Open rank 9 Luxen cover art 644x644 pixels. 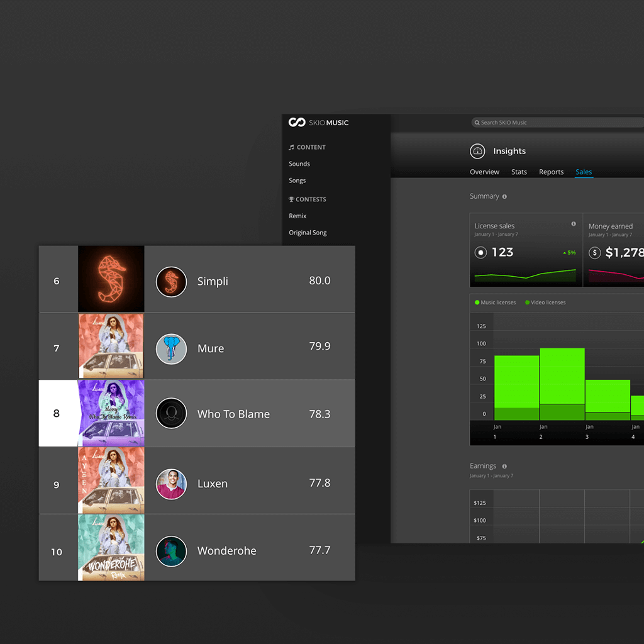click(x=111, y=480)
